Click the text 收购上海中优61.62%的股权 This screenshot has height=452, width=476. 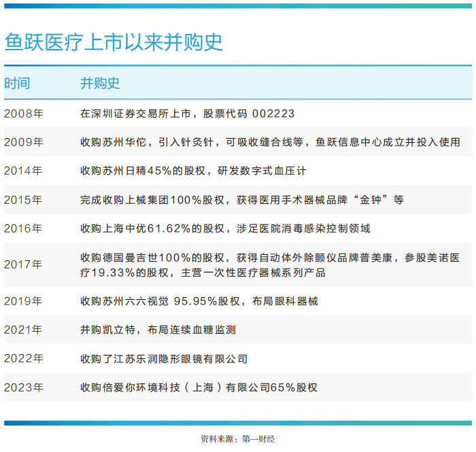click(152, 228)
